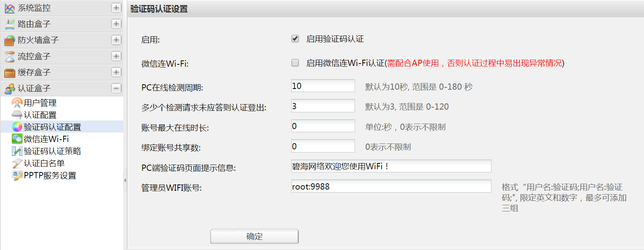
Task: Focus the 管理员WIFI账号 text field
Action: click(x=391, y=186)
